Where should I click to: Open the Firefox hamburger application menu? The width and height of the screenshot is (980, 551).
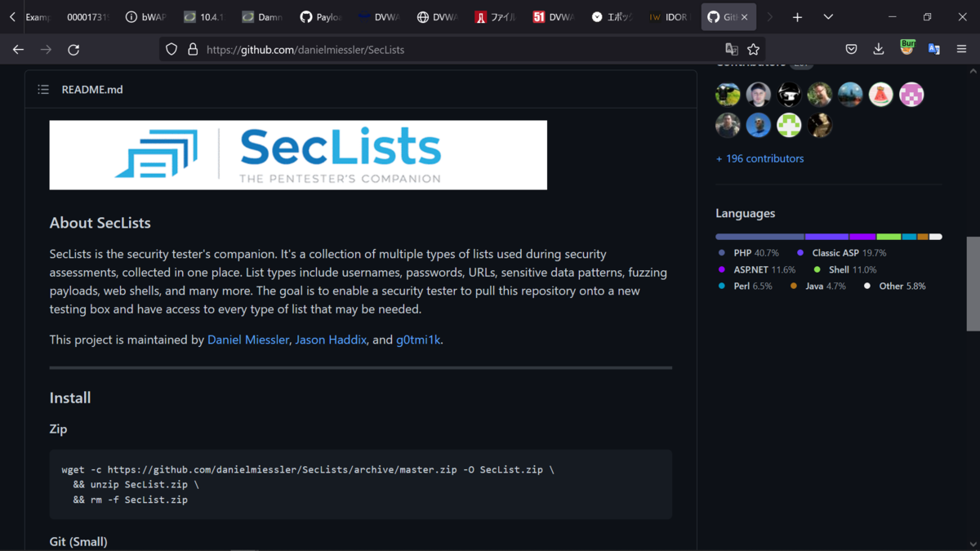[x=962, y=50]
